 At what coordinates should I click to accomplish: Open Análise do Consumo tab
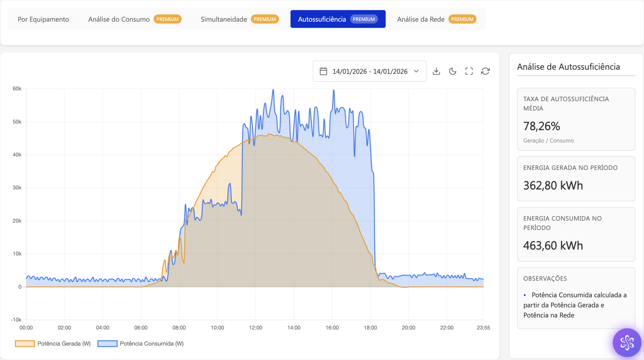tap(119, 19)
